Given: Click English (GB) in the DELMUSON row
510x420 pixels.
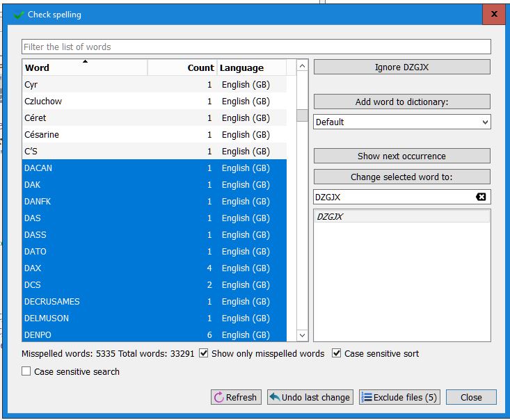Looking at the screenshot, I should pyautogui.click(x=246, y=318).
